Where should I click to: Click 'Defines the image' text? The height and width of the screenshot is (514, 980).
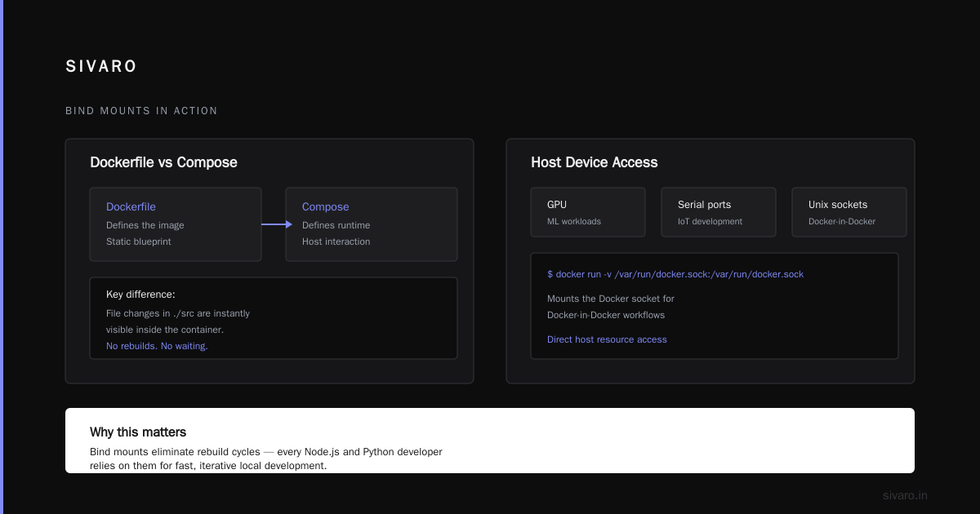tap(145, 225)
